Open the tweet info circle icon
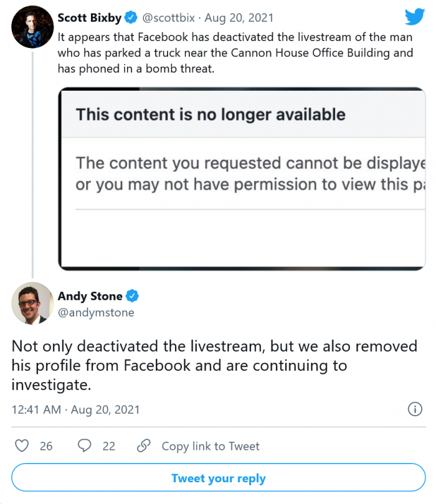 [x=415, y=409]
